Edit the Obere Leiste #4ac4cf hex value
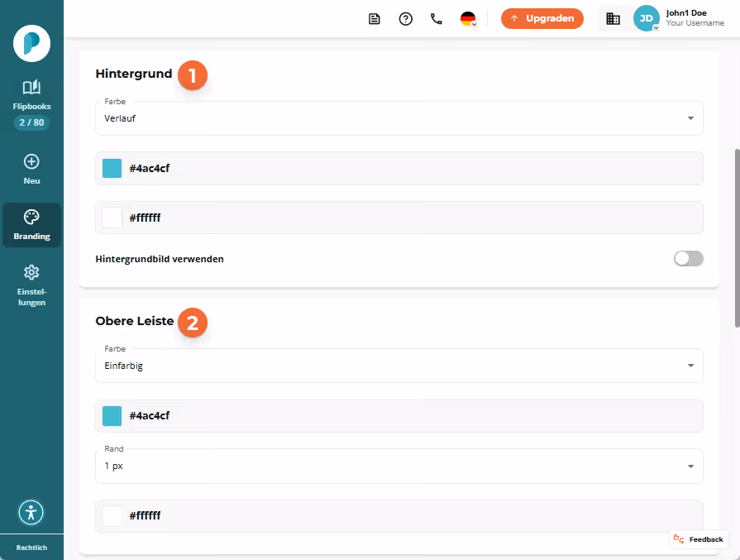740x560 pixels. point(149,415)
